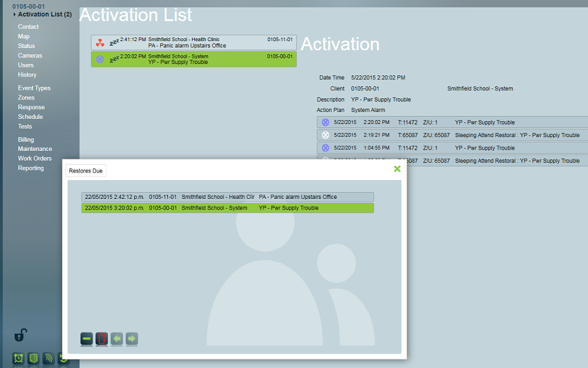Screen dimensions: 588x368
Task: Click Date Time value 5/22/2015 2:20:02 PM
Action: point(378,78)
